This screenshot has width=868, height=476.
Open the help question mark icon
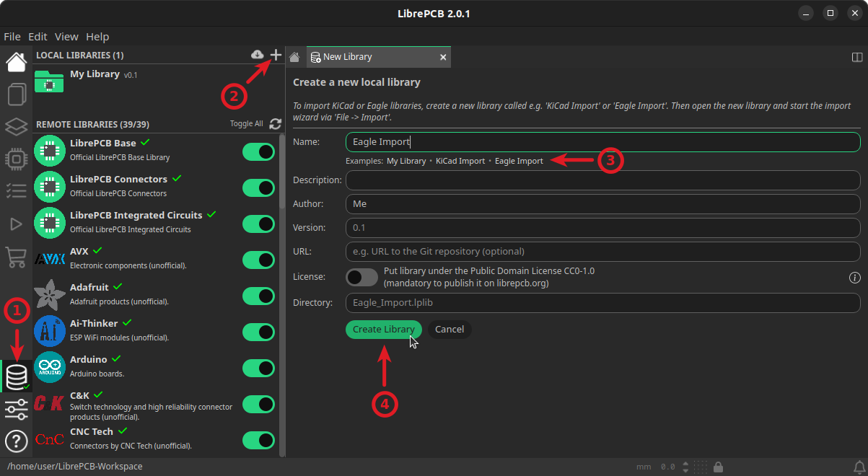[16, 440]
